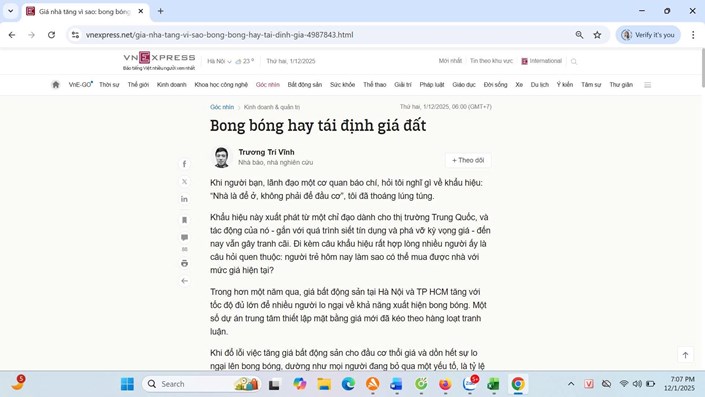Click the Verify it's you profile button
This screenshot has height=397, width=705.
[648, 35]
